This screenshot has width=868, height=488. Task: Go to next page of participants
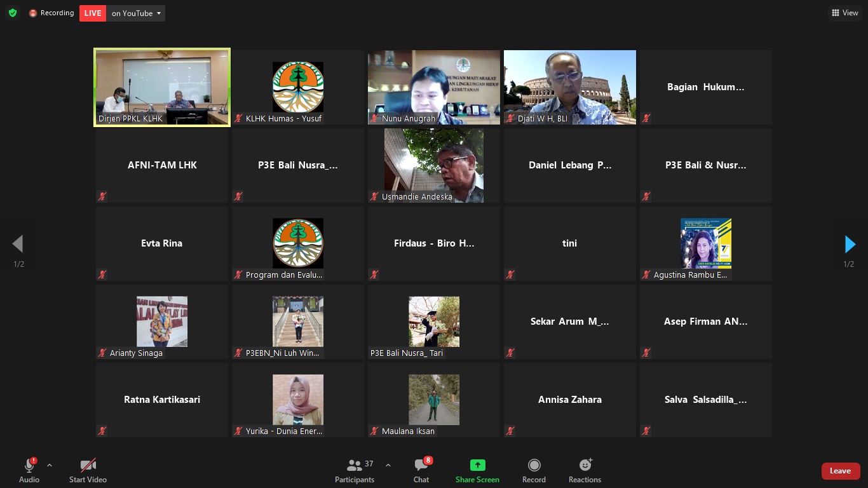[x=850, y=244]
